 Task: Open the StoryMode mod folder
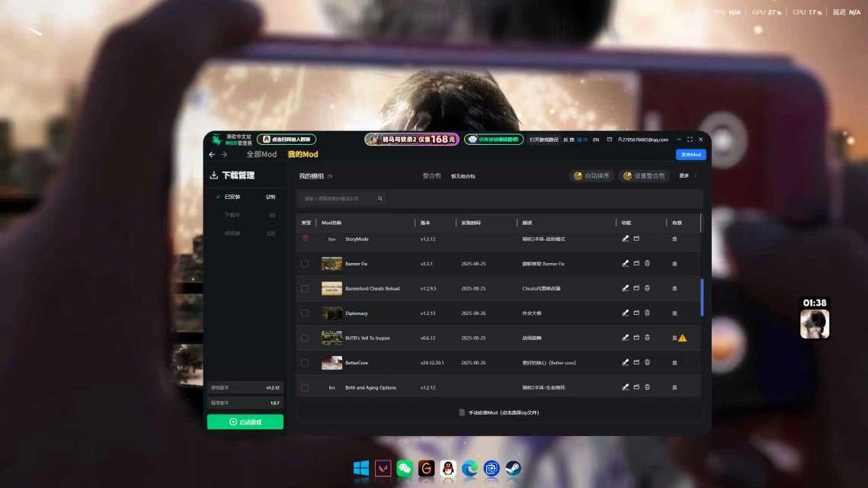[636, 239]
